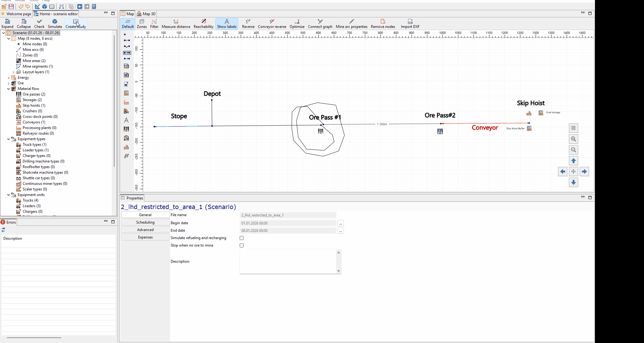
Task: Enable Simulate refueling and recharging checkbox
Action: (x=241, y=238)
